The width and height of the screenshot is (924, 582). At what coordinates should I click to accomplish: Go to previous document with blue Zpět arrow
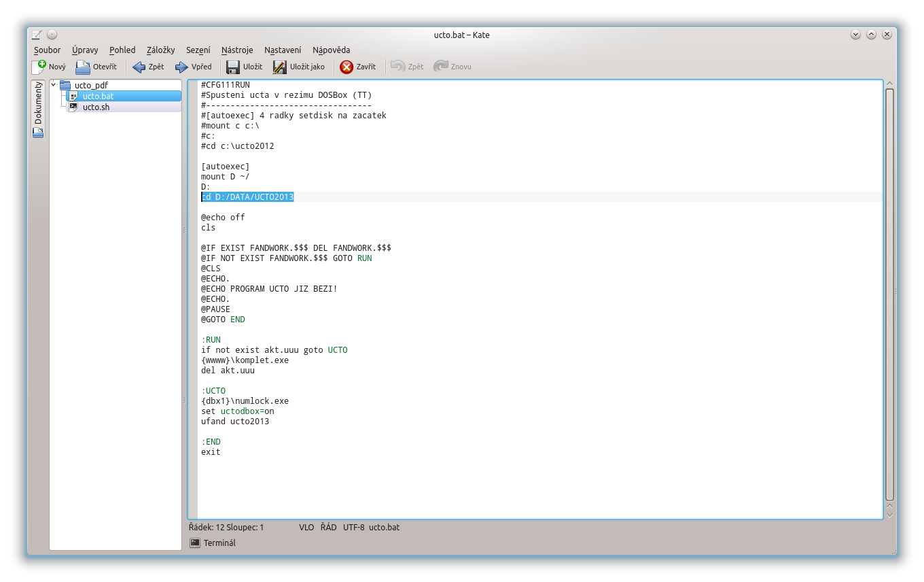[x=148, y=67]
